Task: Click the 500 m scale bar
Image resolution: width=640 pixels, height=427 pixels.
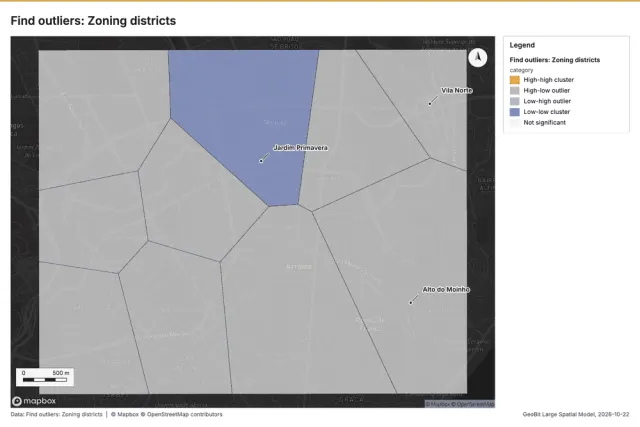Action: point(45,377)
